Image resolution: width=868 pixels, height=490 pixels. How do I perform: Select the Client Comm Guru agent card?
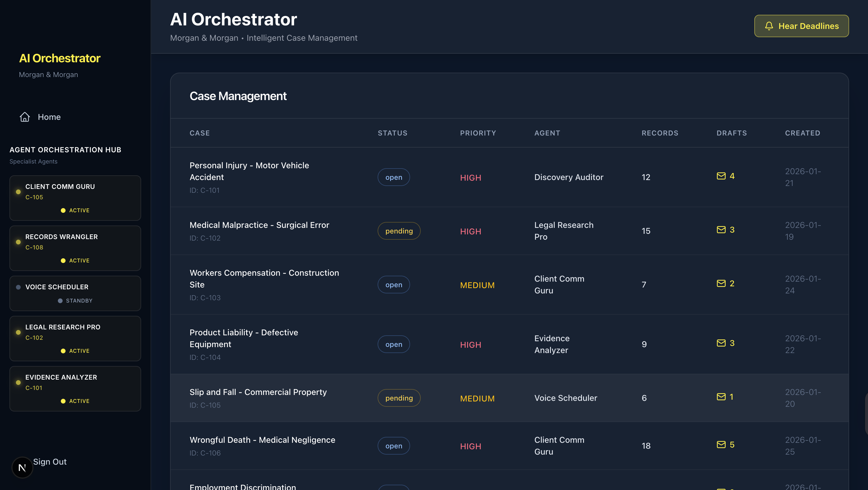(75, 198)
